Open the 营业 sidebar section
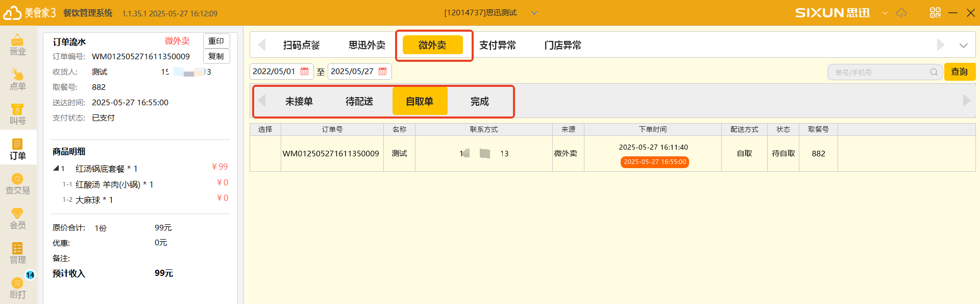This screenshot has width=980, height=304. click(x=18, y=44)
